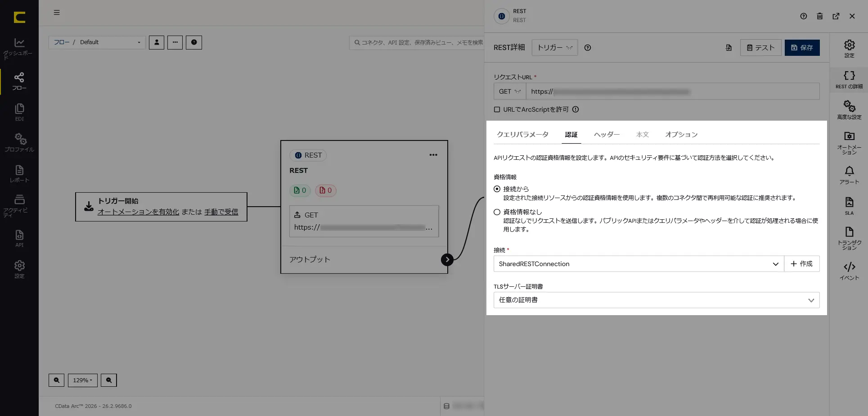Toggle the hamburger menu icon
The height and width of the screenshot is (416, 868).
click(57, 13)
